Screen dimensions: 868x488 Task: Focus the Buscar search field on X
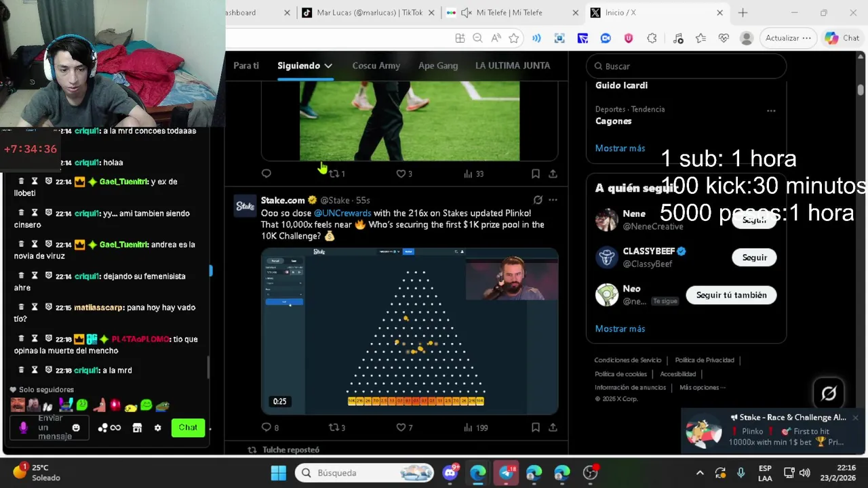click(686, 66)
